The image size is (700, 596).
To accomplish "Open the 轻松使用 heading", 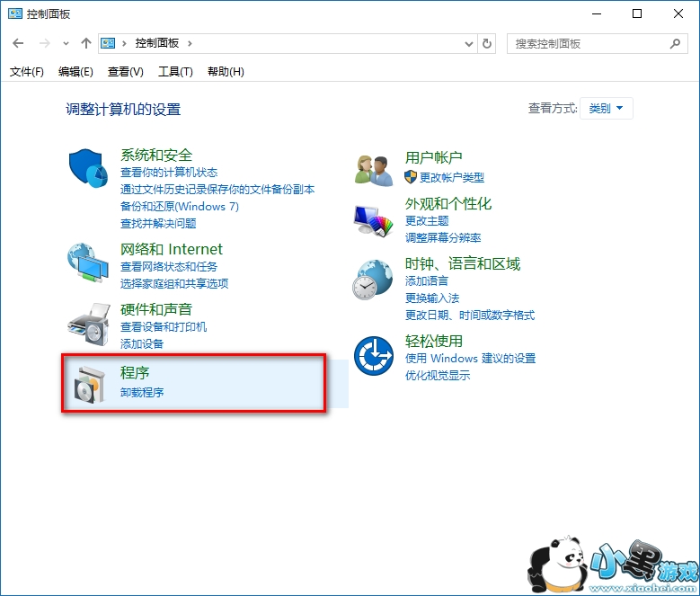I will click(433, 341).
